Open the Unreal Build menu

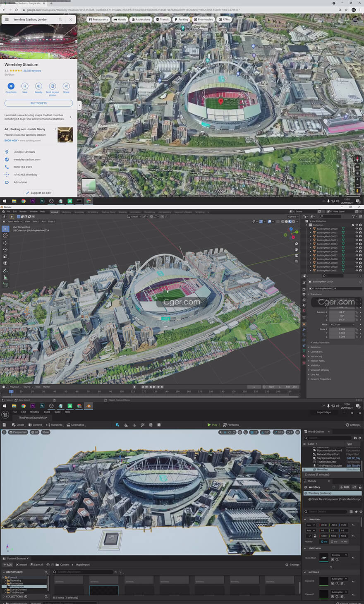[57, 412]
